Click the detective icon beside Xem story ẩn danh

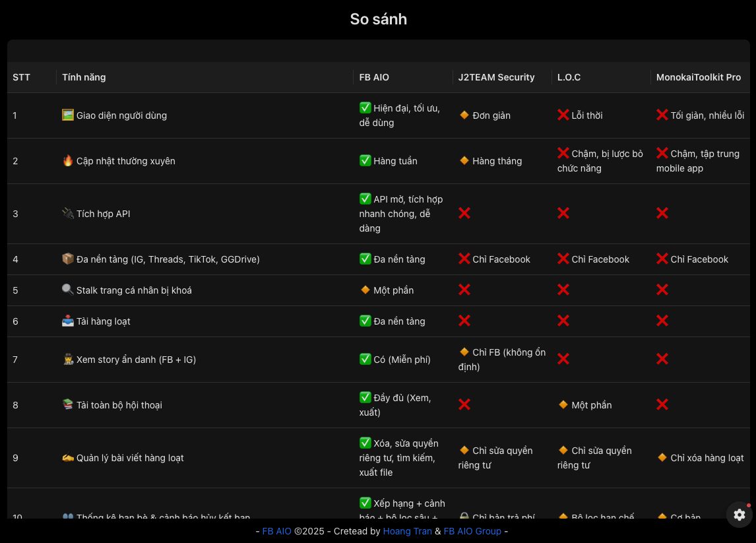pyautogui.click(x=68, y=360)
